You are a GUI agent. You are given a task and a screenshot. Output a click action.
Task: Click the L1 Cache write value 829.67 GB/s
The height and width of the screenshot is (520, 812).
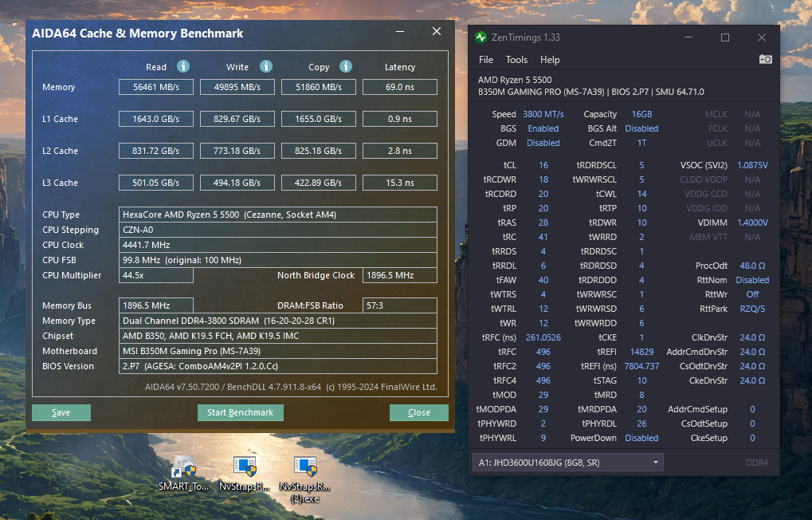coord(237,120)
